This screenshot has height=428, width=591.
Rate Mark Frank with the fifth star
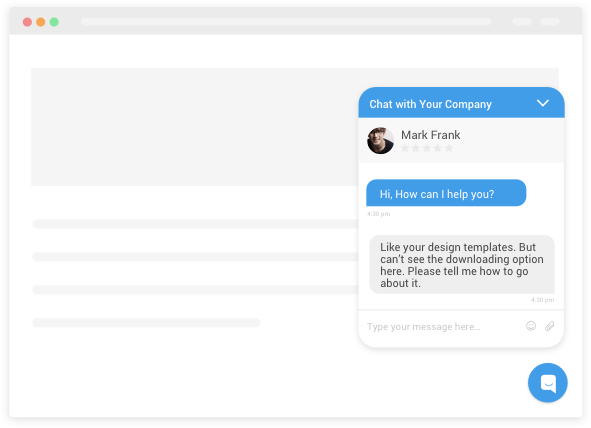tap(449, 148)
